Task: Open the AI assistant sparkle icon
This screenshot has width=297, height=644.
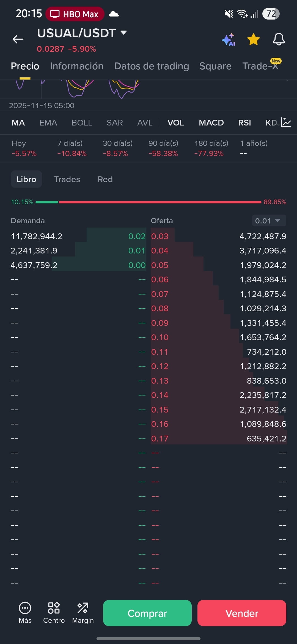Action: coord(228,40)
